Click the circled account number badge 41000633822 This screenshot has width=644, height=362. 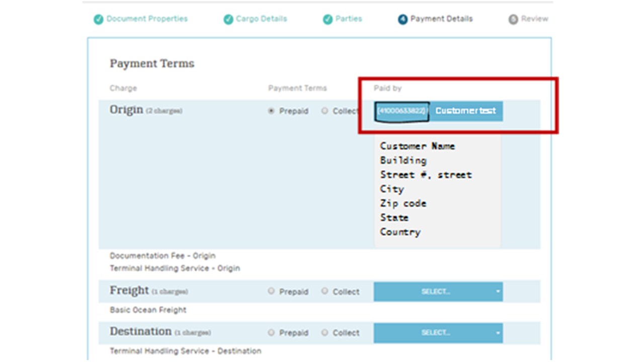[401, 112]
